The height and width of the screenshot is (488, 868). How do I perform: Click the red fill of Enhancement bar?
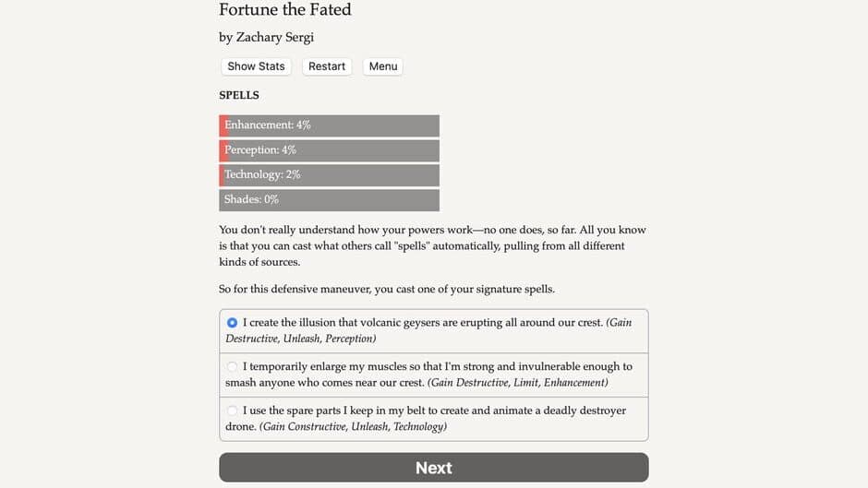pyautogui.click(x=223, y=125)
